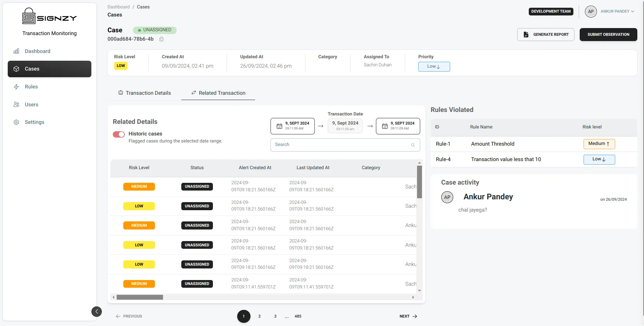Viewport: 644px width, 326px height.
Task: Open Dashboard in the sidebar
Action: 50,51
